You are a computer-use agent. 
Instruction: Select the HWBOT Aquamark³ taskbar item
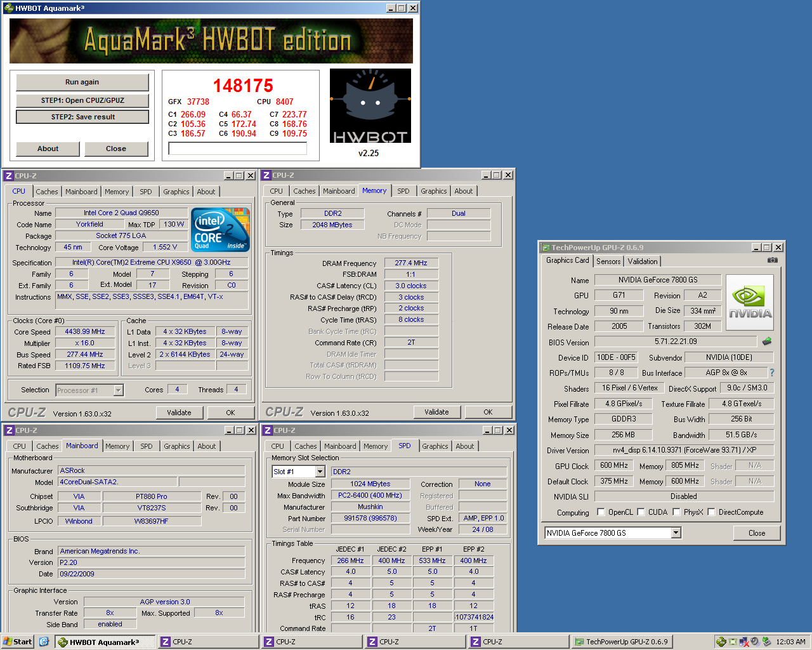point(105,642)
